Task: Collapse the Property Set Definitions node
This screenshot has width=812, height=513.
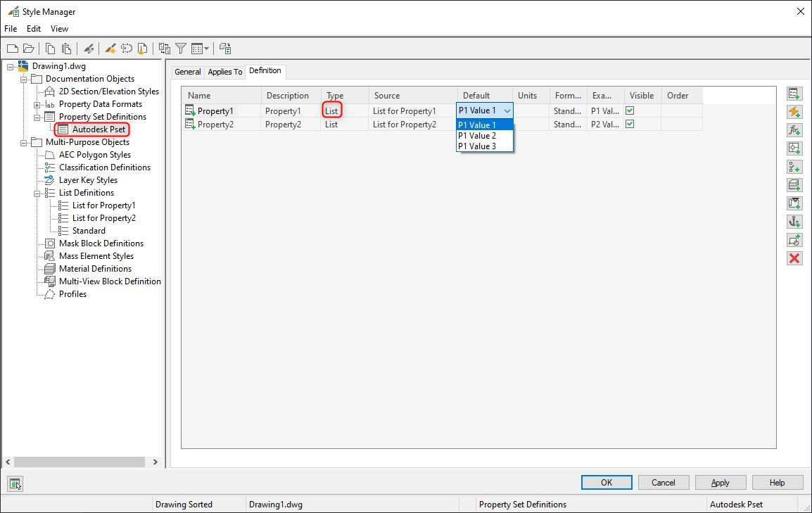Action: 37,118
